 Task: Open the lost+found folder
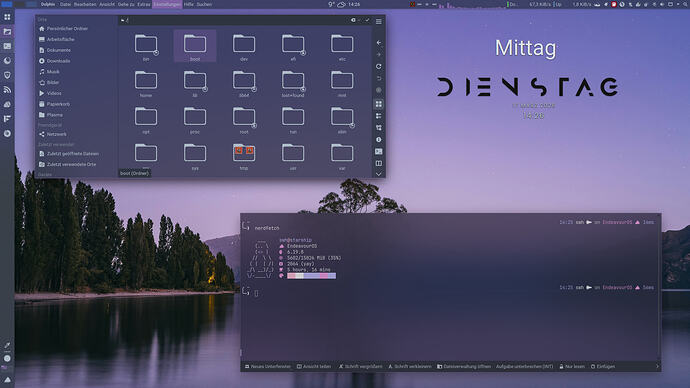pos(293,84)
